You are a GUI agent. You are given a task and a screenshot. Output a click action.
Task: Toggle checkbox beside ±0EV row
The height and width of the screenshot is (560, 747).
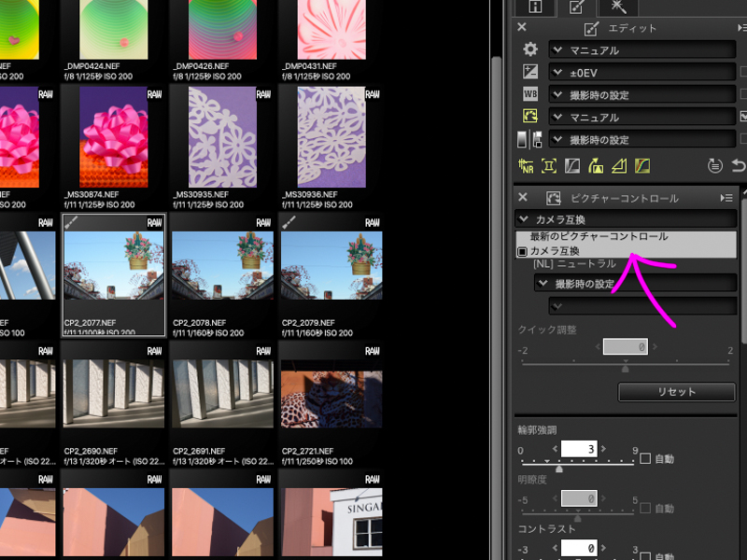[743, 72]
